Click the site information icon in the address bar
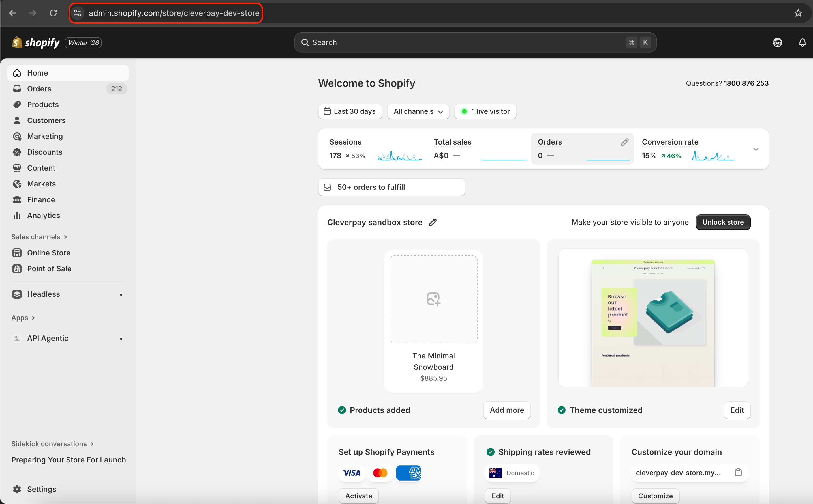813x504 pixels. coord(77,13)
